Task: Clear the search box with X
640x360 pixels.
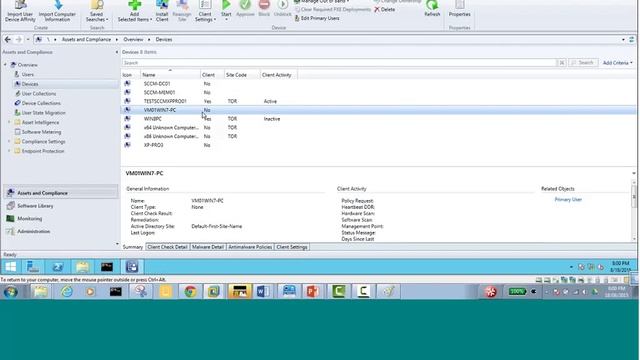Action: [561, 63]
